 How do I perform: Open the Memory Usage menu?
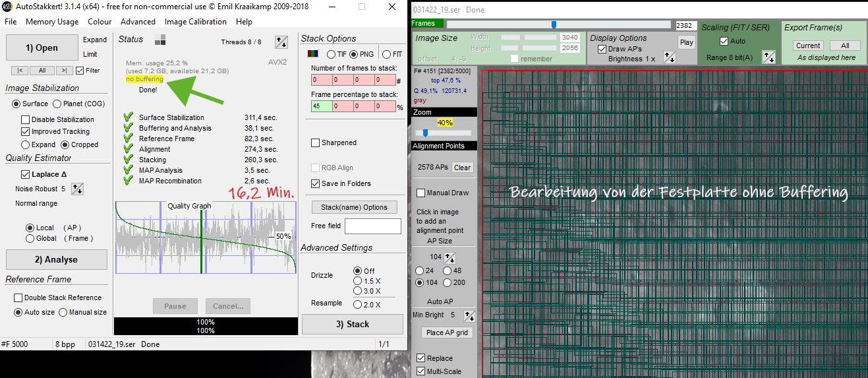tap(52, 22)
